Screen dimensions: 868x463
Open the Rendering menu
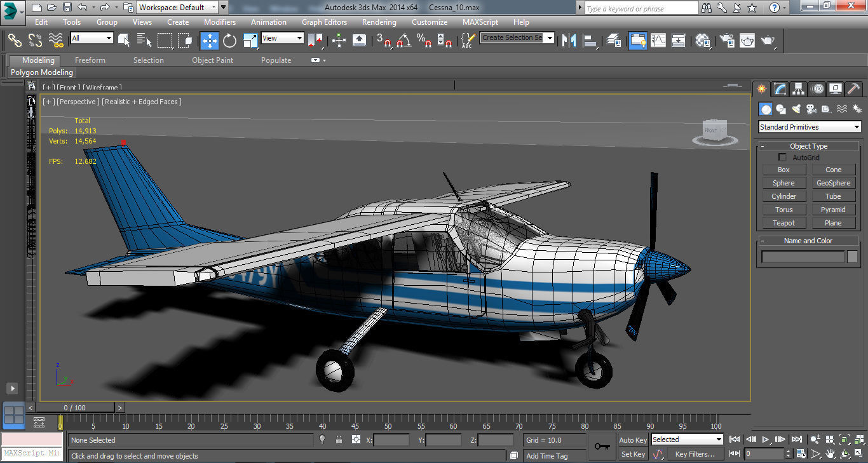click(x=379, y=22)
